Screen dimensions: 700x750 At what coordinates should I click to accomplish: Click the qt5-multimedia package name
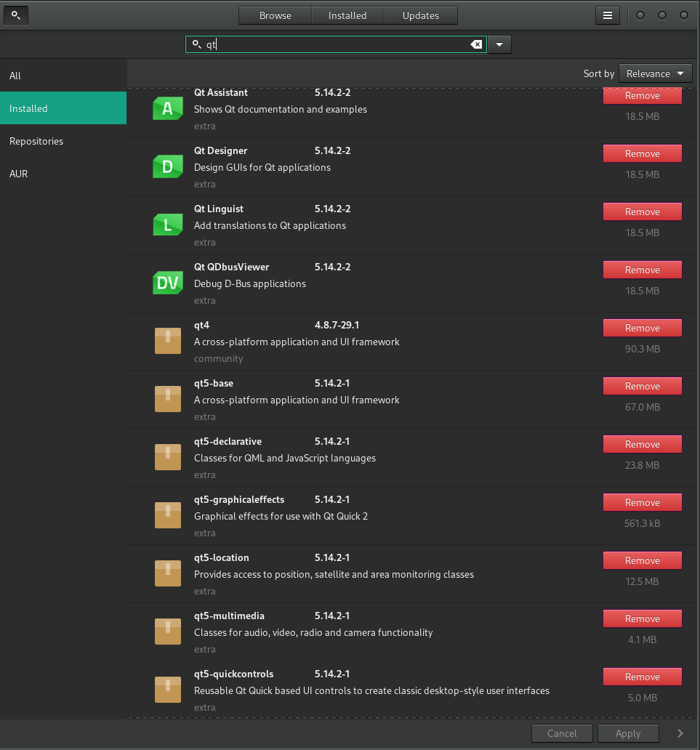click(229, 616)
